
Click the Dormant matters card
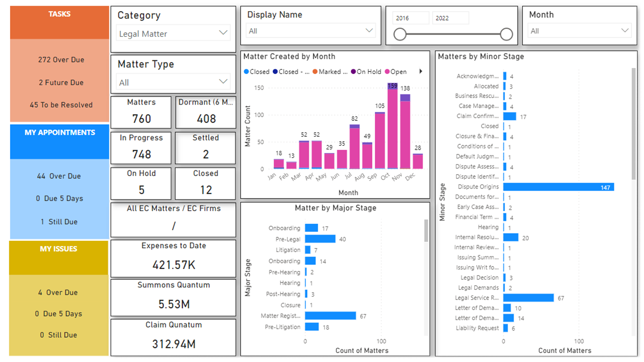pos(206,112)
